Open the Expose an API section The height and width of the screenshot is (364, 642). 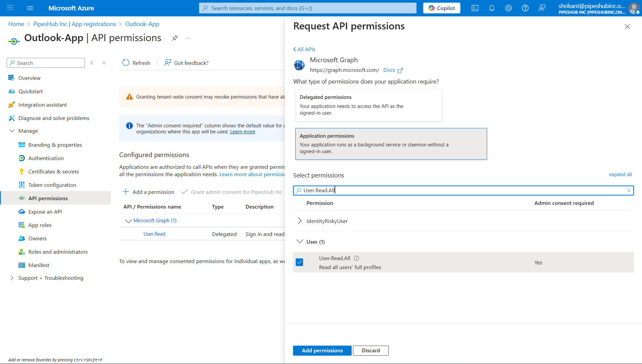point(45,211)
